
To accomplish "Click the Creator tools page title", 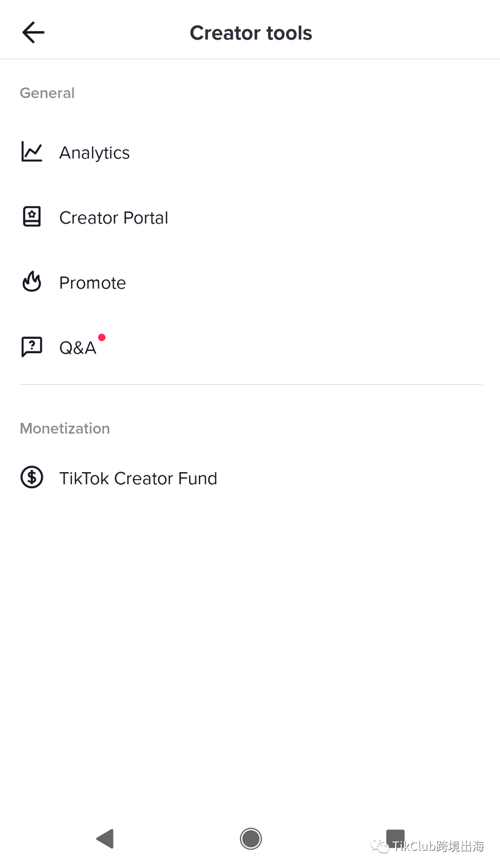I will 251,33.
